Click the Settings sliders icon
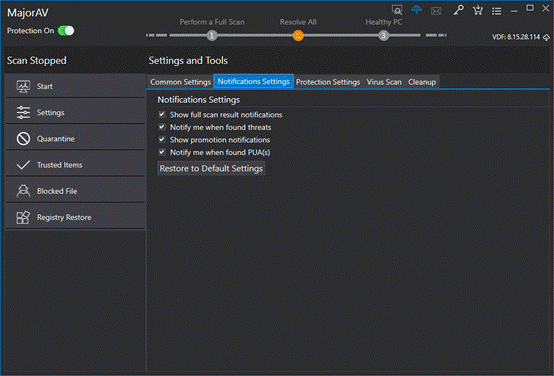This screenshot has width=554, height=376. pos(23,112)
